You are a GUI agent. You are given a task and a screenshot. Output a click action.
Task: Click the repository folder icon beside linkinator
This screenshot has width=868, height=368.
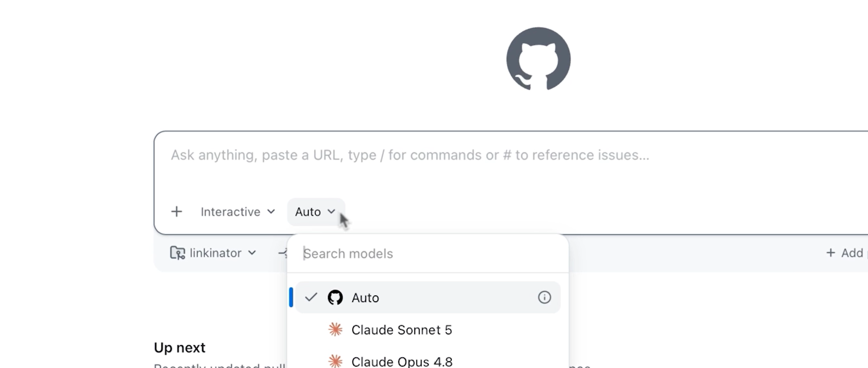tap(177, 253)
